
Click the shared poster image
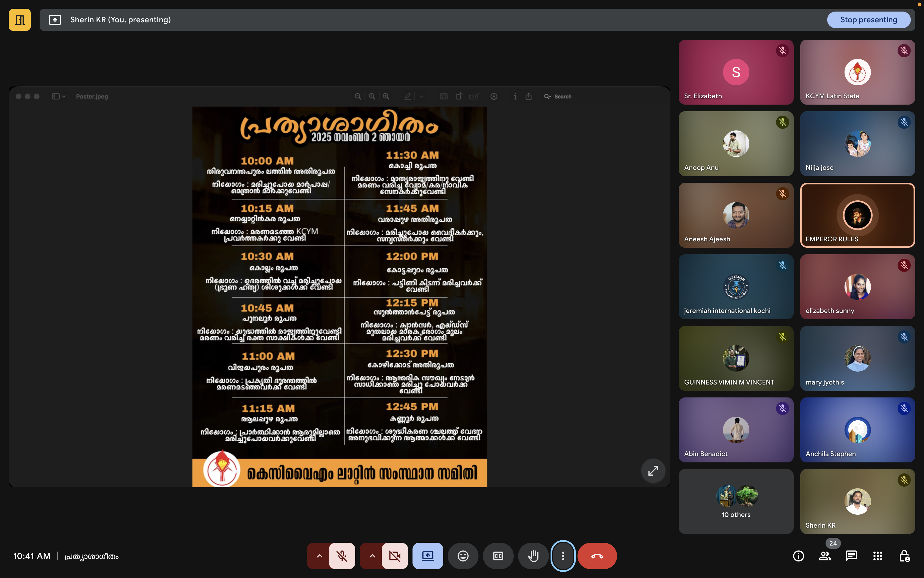tap(339, 297)
